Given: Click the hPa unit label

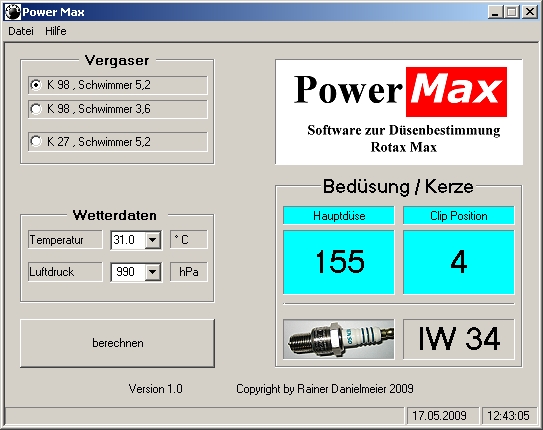Looking at the screenshot, I should 189,272.
